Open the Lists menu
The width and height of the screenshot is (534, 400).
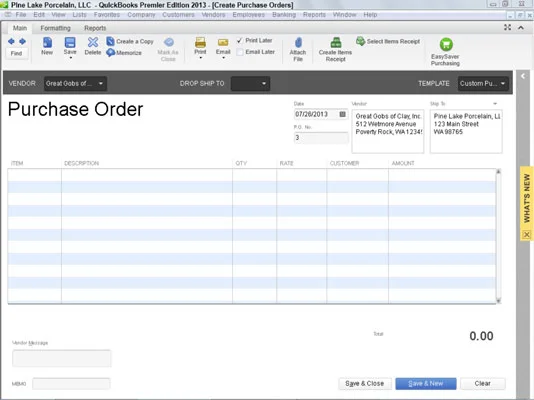click(79, 15)
